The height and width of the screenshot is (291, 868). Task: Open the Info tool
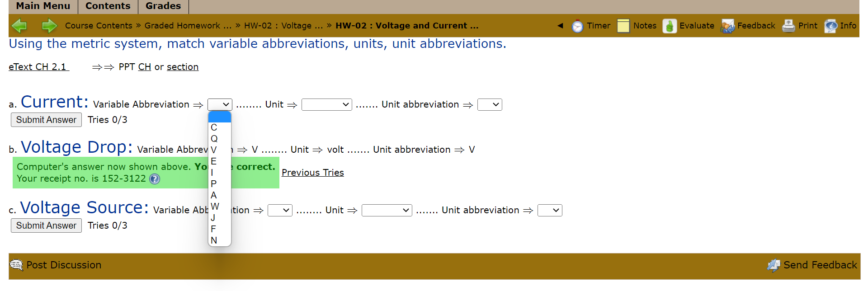click(831, 26)
